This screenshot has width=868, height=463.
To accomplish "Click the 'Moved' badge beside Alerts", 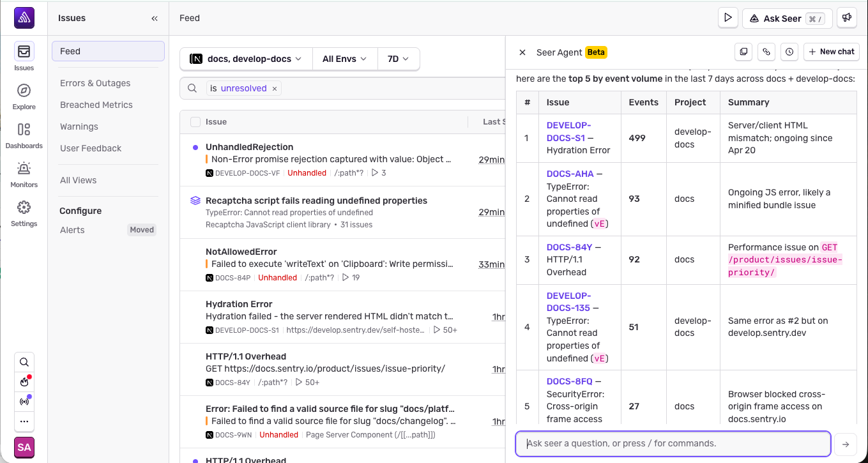I will (x=142, y=230).
